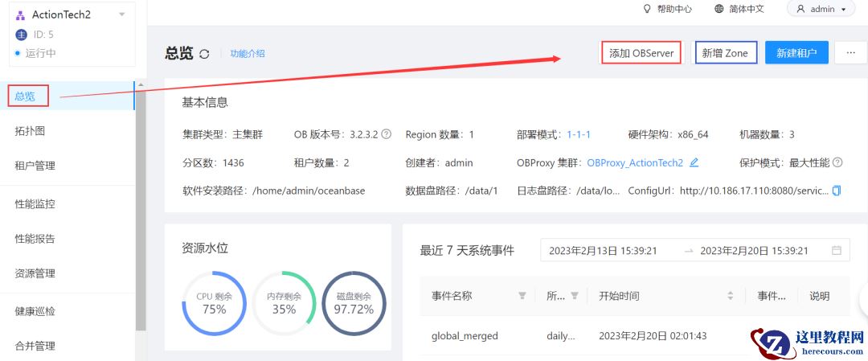868x361 pixels.
Task: Filter the 所... column with funnel icon
Action: [575, 296]
